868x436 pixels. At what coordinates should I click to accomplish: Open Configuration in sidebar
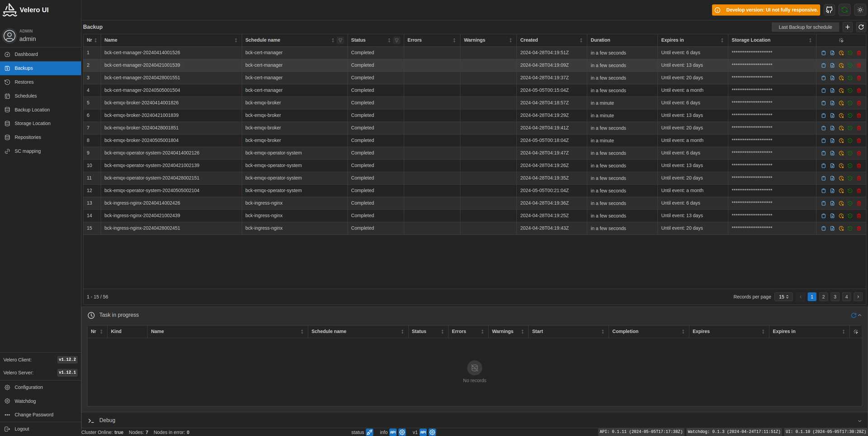click(x=40, y=387)
